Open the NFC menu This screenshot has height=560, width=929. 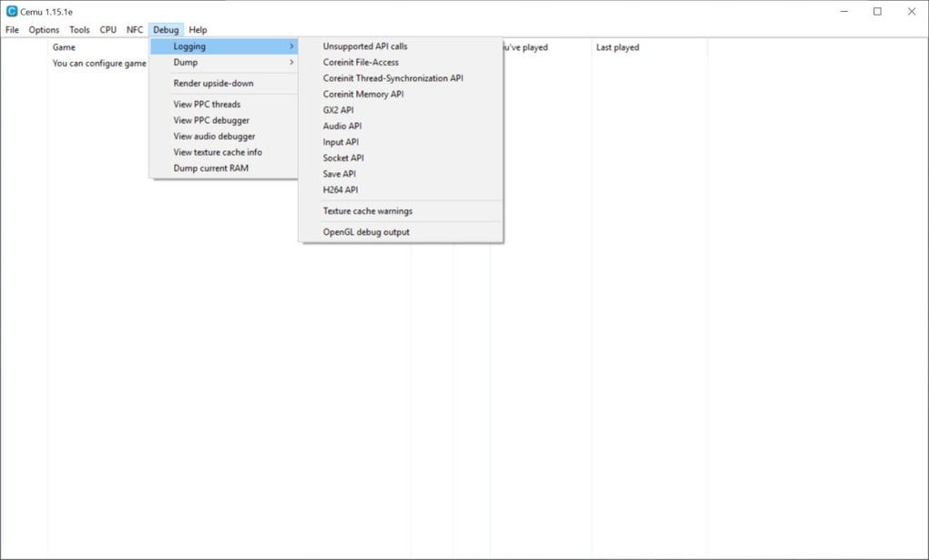tap(135, 30)
